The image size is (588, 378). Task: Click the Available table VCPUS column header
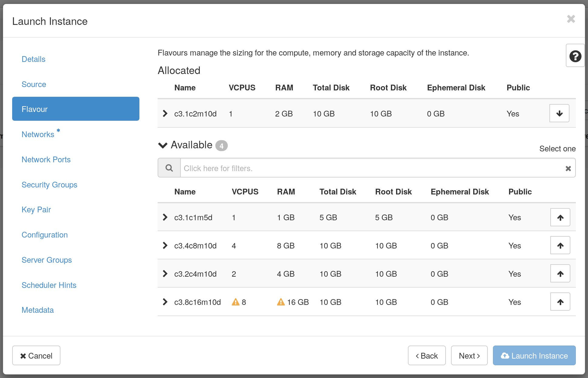[x=245, y=192]
